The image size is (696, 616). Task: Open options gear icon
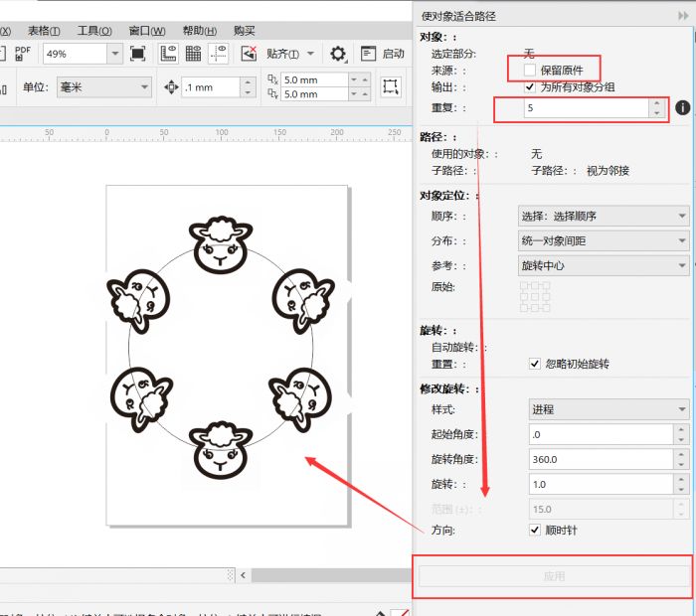point(338,54)
